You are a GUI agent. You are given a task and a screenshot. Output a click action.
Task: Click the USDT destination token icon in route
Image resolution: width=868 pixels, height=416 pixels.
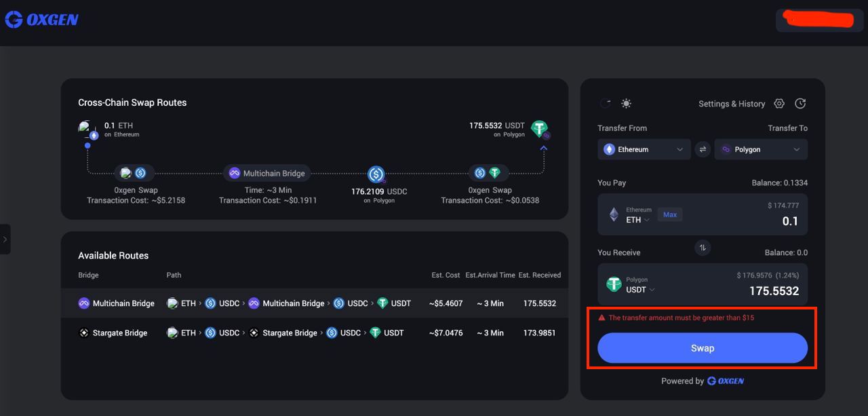[540, 129]
